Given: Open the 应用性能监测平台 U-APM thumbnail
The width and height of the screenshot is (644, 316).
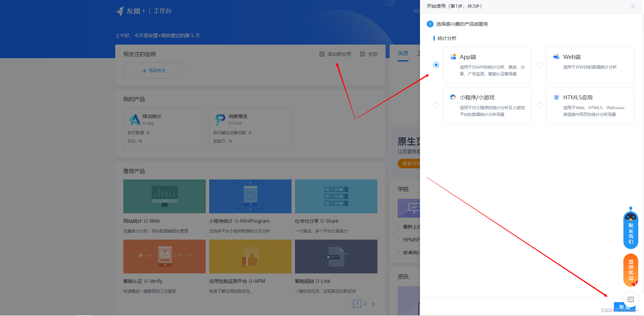Looking at the screenshot, I should (x=250, y=257).
